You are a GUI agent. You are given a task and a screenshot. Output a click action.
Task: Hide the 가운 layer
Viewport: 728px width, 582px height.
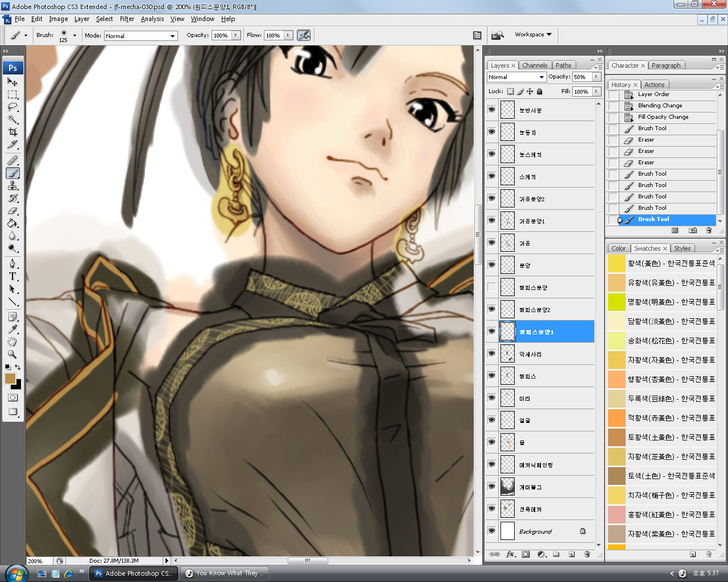pos(491,243)
